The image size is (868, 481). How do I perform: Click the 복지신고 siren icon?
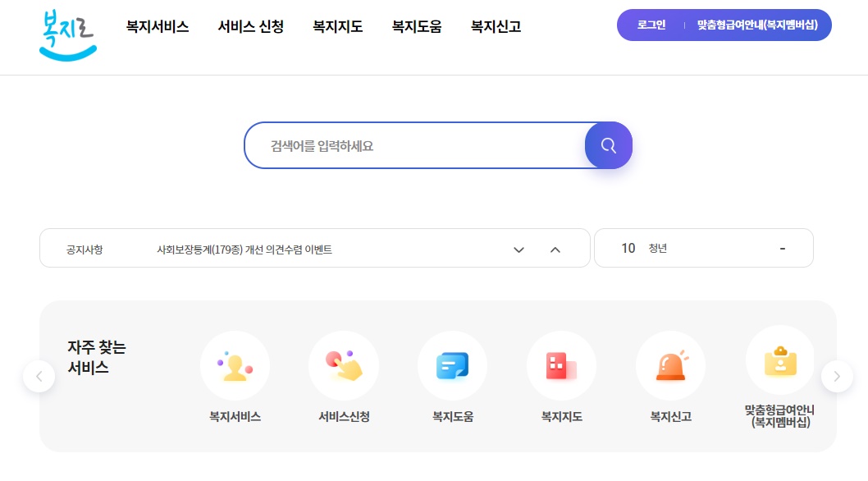click(670, 365)
